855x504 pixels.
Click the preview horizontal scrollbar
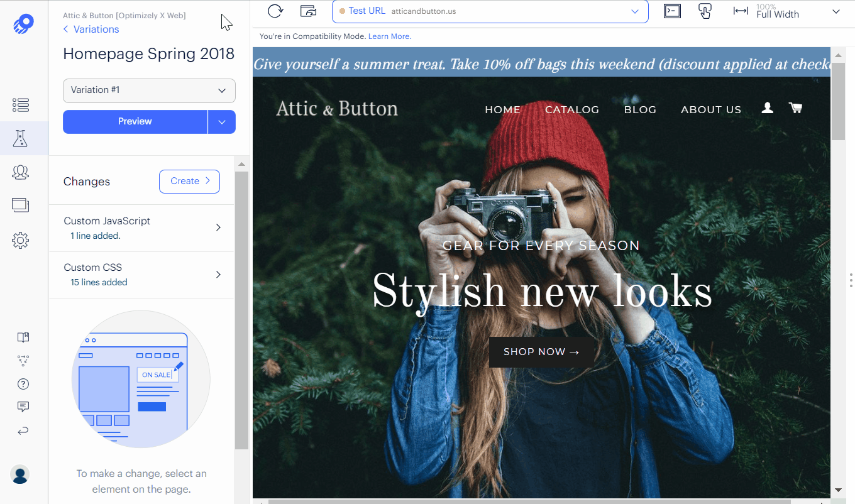tap(529, 501)
